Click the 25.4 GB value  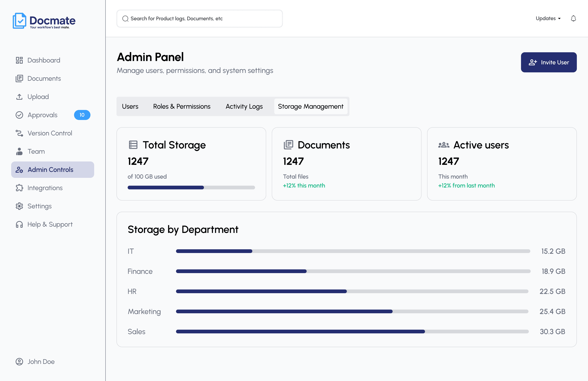click(552, 312)
